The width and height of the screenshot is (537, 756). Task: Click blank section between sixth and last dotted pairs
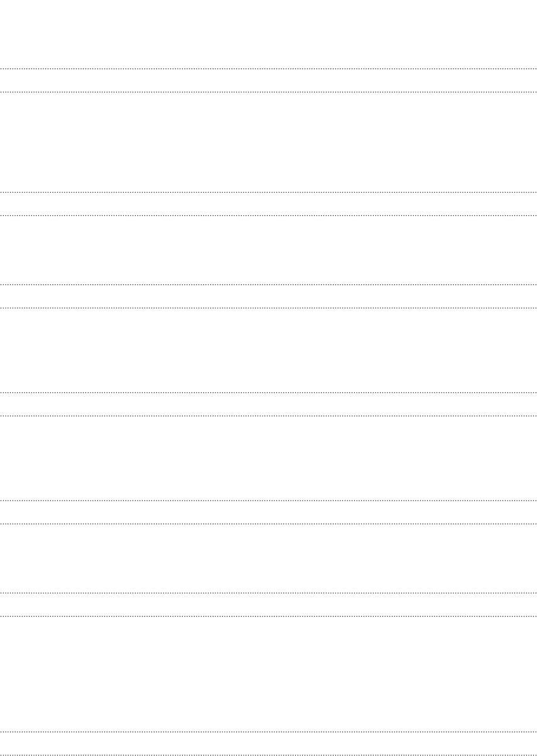point(268,674)
